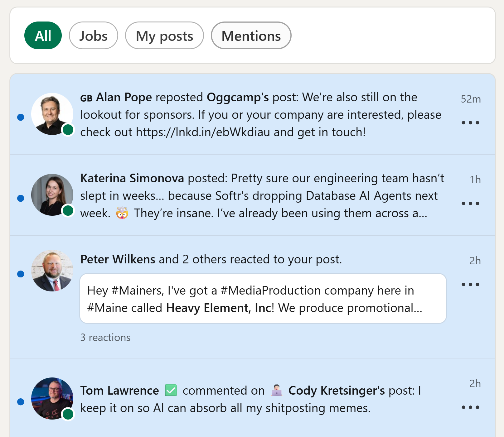Click the blue unread indicator on Peter Wilkens's notification
The height and width of the screenshot is (437, 504).
21,274
